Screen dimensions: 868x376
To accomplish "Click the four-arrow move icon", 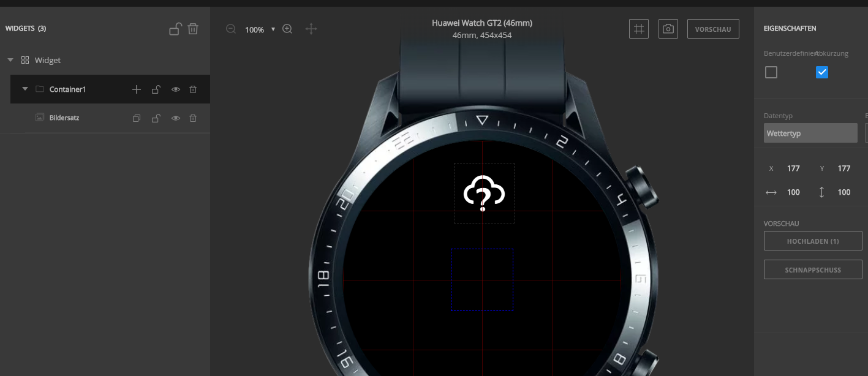I will tap(311, 29).
